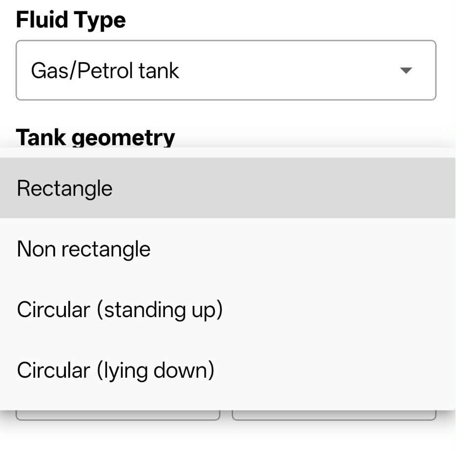Choose the highlighted Rectangle list entry
476x451 pixels.
(227, 188)
